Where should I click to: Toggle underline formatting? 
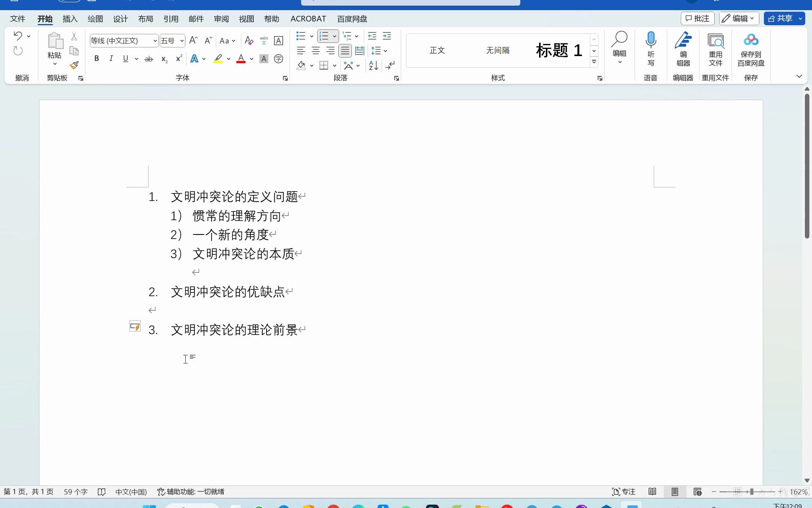(x=126, y=59)
